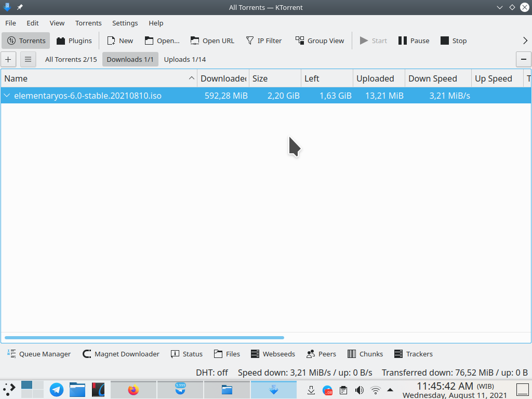This screenshot has width=532, height=399.
Task: Switch to KTorrent task in taskbar
Action: 273,390
